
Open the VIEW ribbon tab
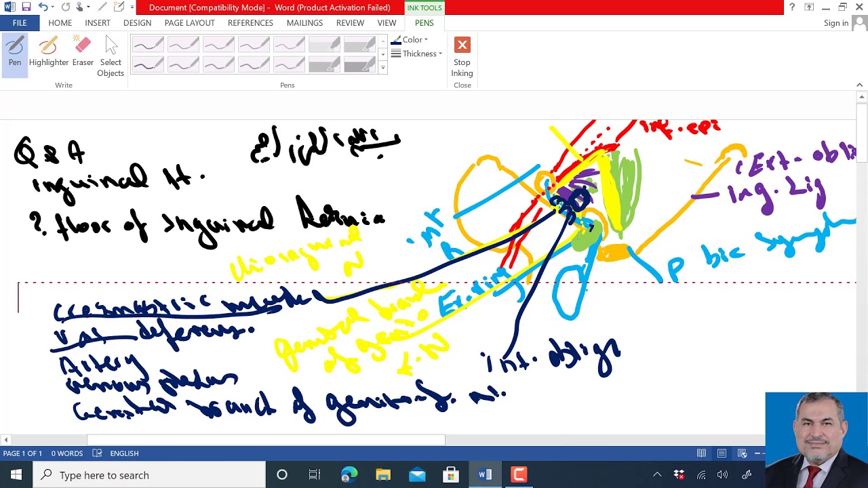coord(387,23)
